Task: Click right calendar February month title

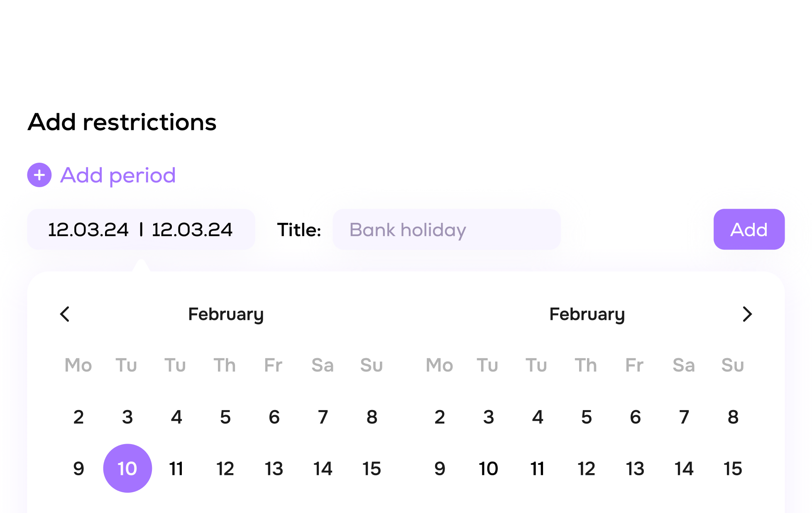Action: [587, 314]
